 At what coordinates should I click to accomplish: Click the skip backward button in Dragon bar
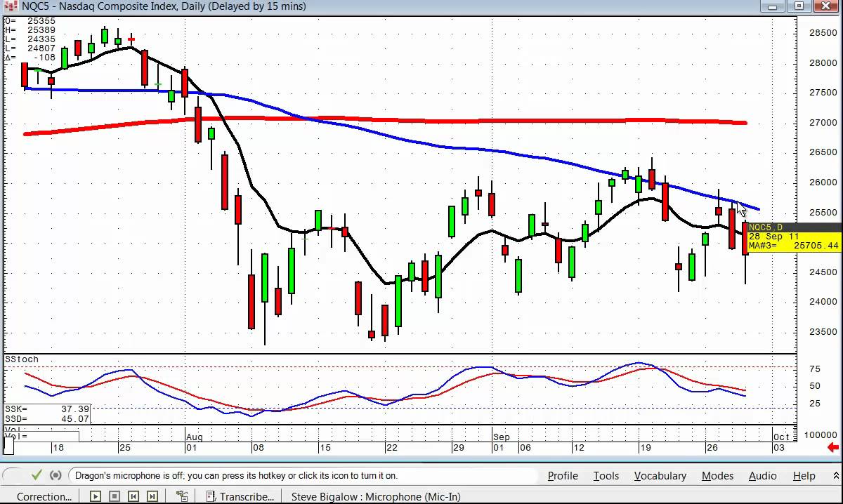coord(133,496)
